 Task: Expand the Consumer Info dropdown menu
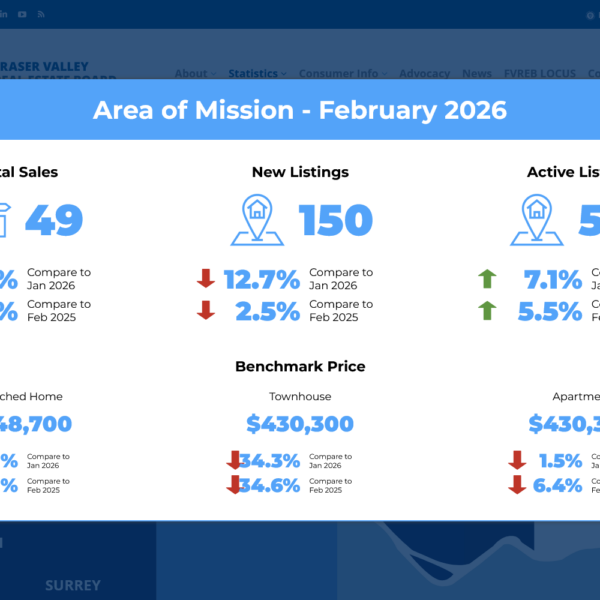tap(342, 73)
